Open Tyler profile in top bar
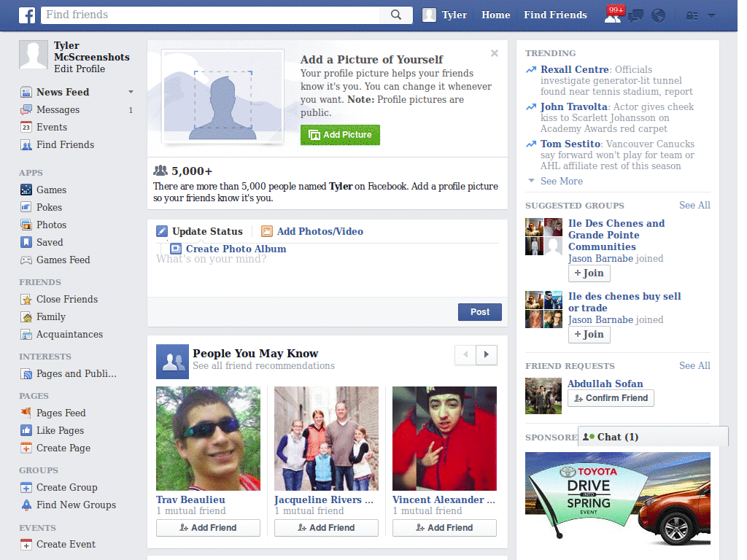The height and width of the screenshot is (560, 747). [x=445, y=15]
